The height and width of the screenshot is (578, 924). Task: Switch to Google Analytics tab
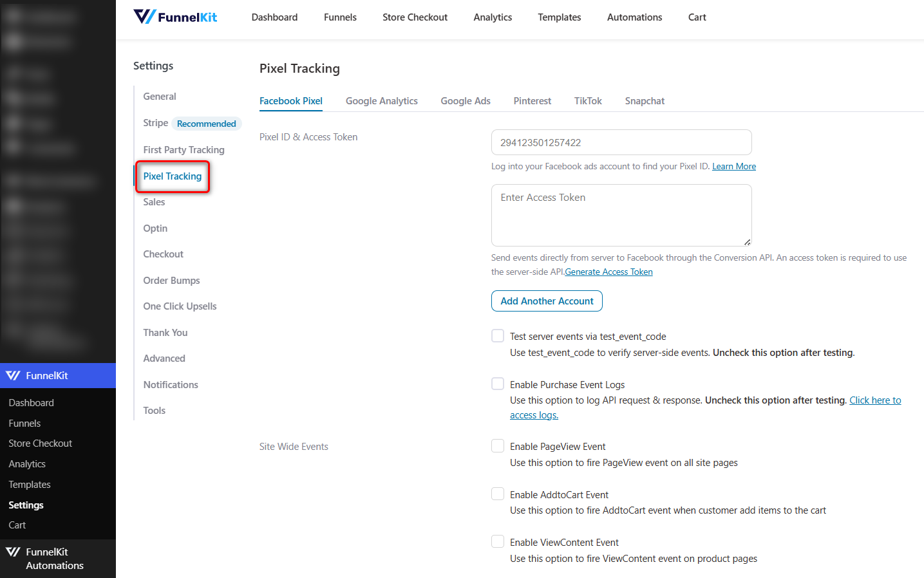[382, 101]
